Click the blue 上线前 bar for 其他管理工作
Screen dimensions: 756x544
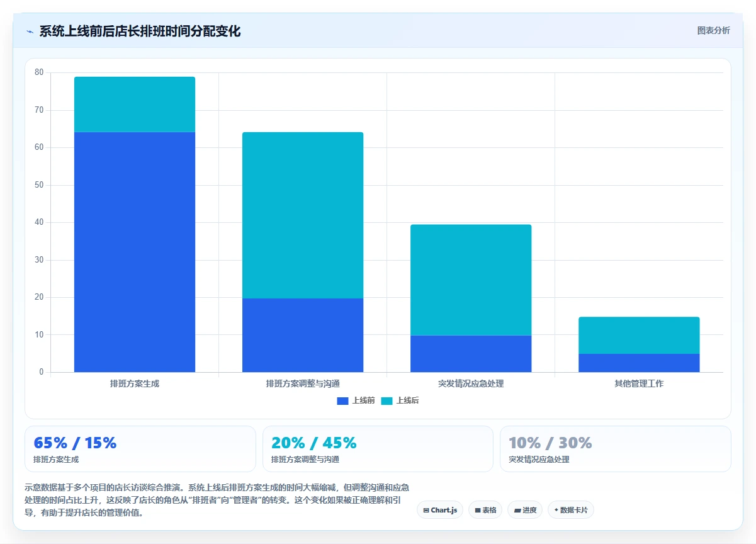639,363
